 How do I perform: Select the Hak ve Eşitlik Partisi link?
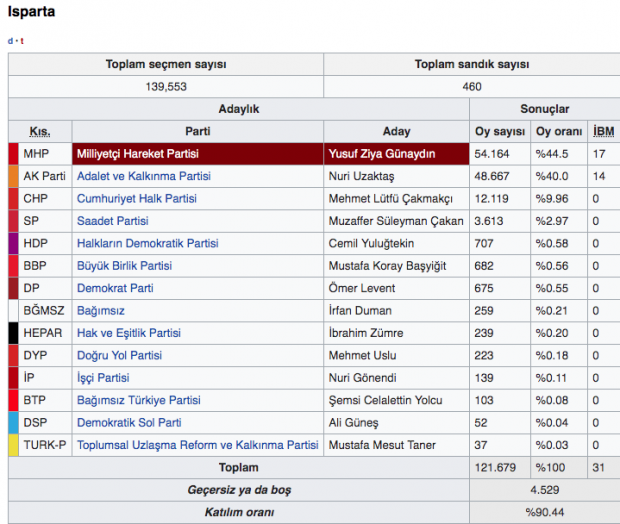pyautogui.click(x=129, y=333)
